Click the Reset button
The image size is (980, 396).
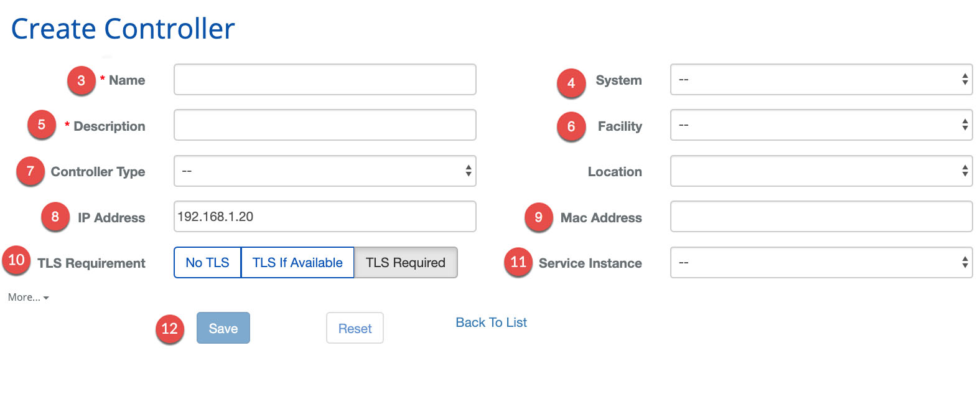355,328
